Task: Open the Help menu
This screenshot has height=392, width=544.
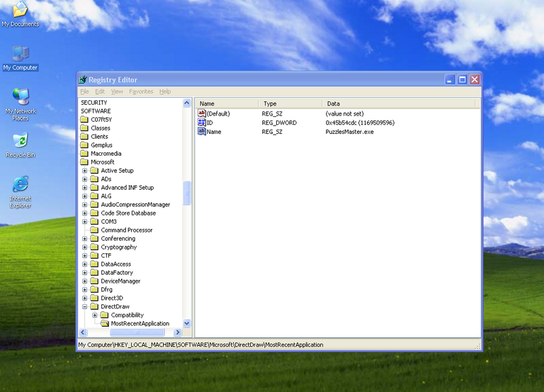Action: (x=165, y=92)
